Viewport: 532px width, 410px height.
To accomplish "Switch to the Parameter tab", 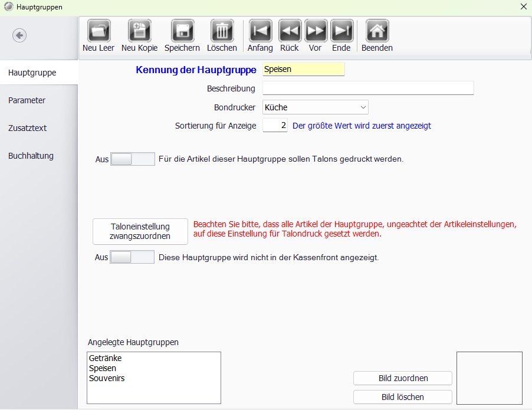I will (x=27, y=100).
